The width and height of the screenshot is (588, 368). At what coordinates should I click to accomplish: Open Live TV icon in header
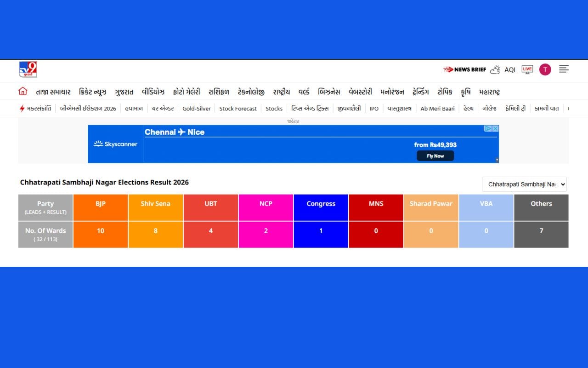[x=527, y=69]
